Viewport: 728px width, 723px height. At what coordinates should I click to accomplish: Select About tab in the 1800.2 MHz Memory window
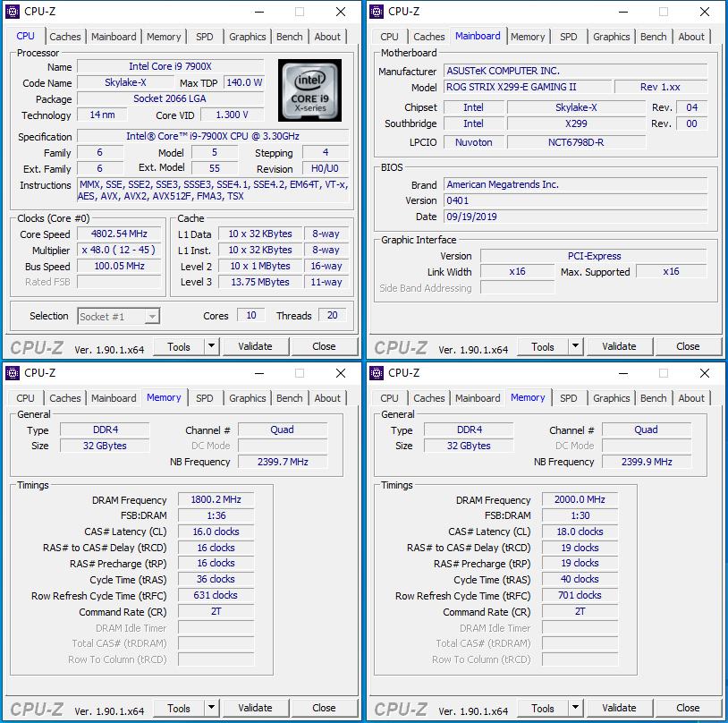[x=327, y=398]
